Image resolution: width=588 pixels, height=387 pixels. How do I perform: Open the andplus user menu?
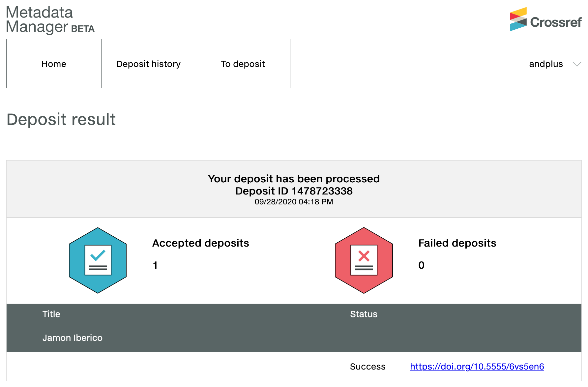pyautogui.click(x=546, y=64)
